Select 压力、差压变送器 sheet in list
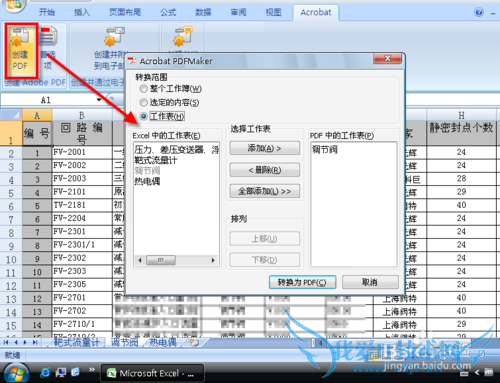Viewport: 500px width, 383px height. click(177, 150)
